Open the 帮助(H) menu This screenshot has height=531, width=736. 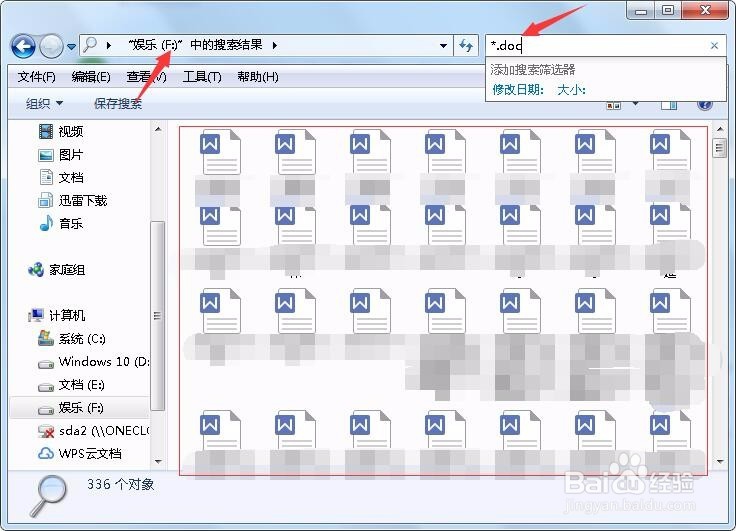[x=258, y=77]
